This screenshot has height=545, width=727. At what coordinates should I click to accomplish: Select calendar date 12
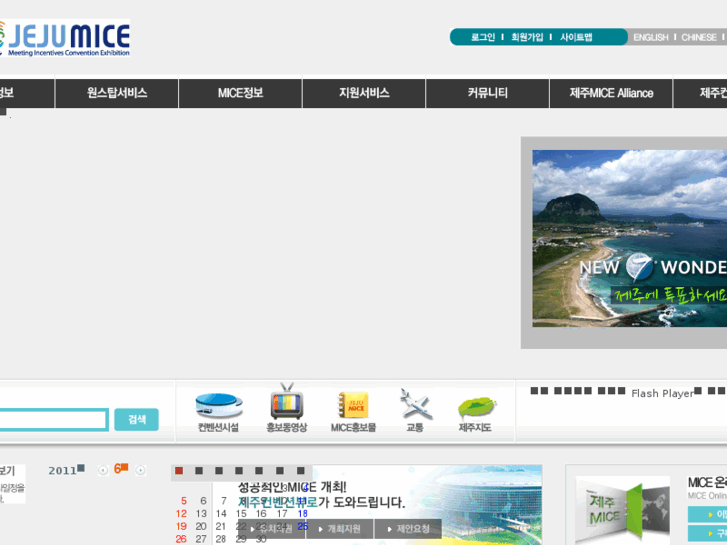(181, 513)
